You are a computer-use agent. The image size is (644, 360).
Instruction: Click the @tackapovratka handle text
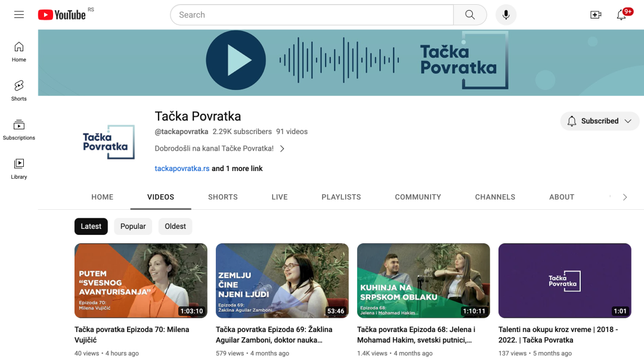[x=181, y=132]
